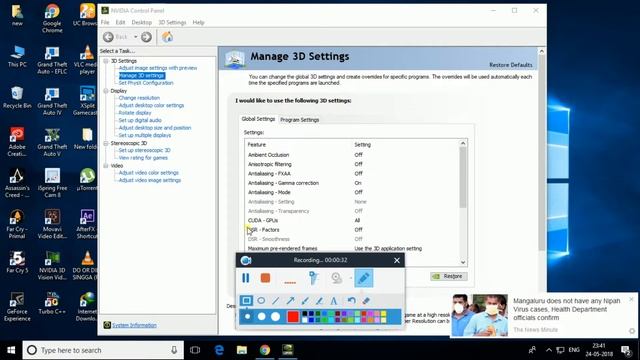The image size is (640, 360).
Task: Open Adjust desktop color settings
Action: click(x=151, y=105)
